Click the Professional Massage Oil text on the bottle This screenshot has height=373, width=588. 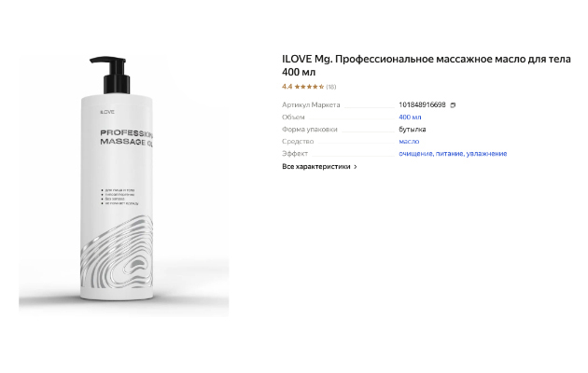(126, 137)
